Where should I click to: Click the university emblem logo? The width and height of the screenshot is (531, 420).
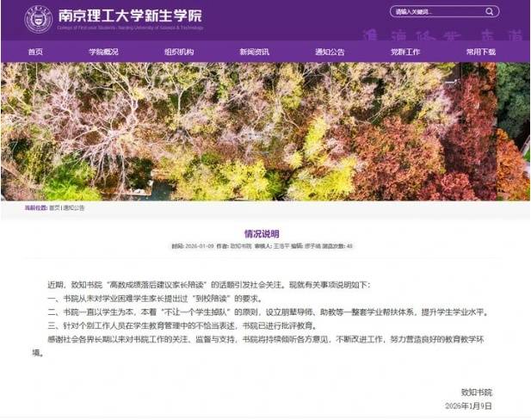tap(38, 19)
